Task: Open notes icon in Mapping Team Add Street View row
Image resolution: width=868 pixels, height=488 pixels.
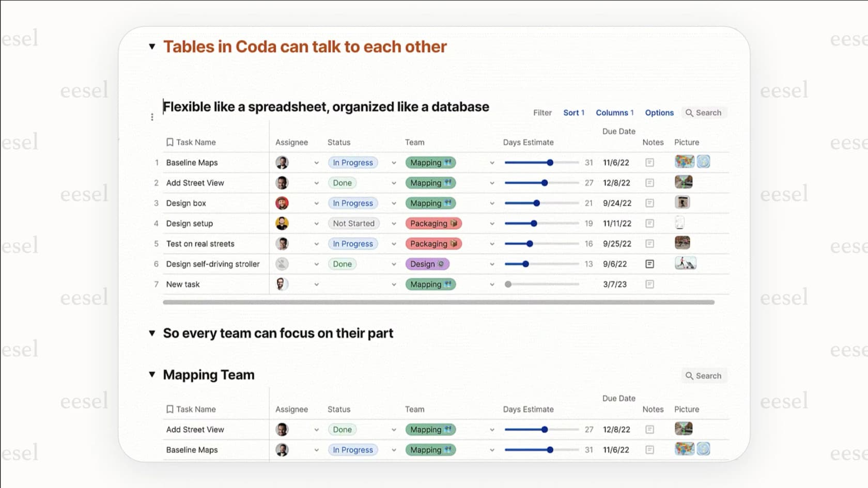Action: tap(649, 430)
